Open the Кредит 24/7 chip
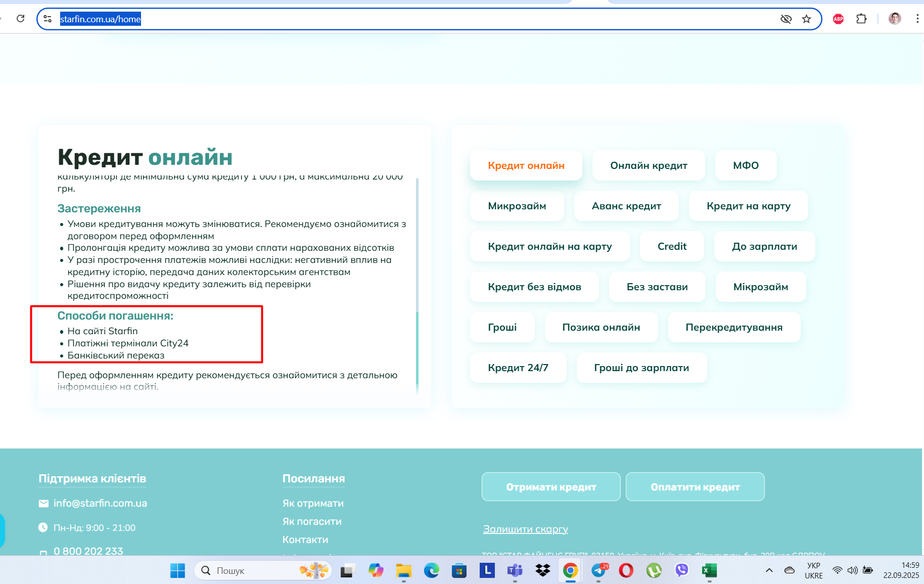The height and width of the screenshot is (584, 924). pos(518,368)
